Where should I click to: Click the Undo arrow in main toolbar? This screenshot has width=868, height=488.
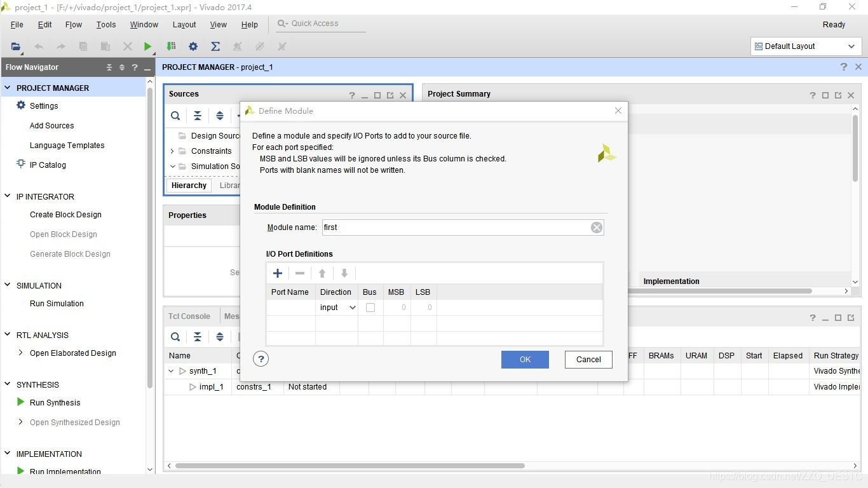coord(39,46)
